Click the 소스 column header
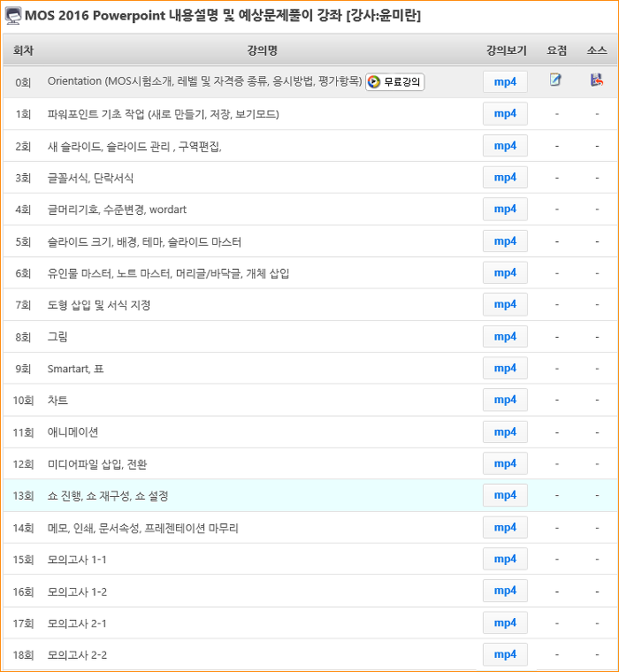Viewport: 619px width, 672px height. click(597, 50)
